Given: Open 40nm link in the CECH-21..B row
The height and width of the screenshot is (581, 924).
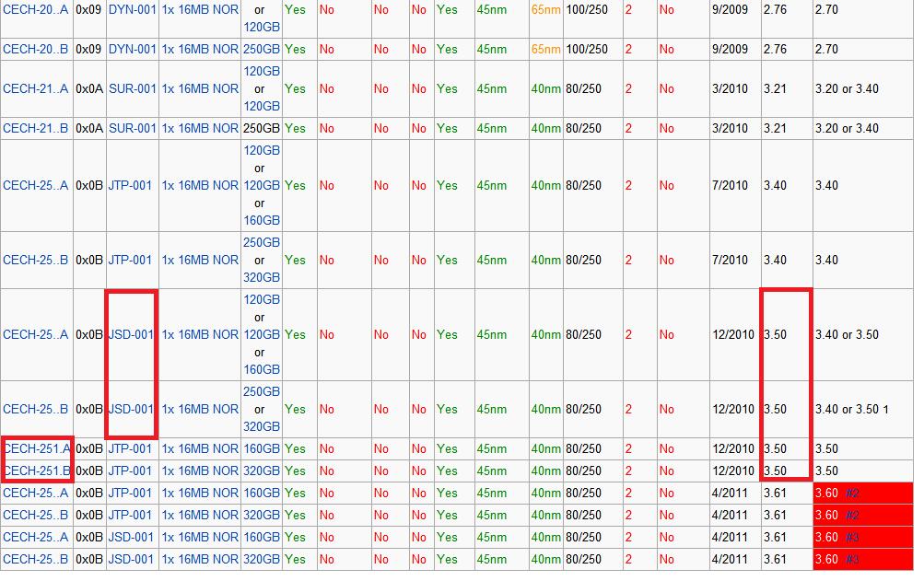Looking at the screenshot, I should [x=545, y=129].
